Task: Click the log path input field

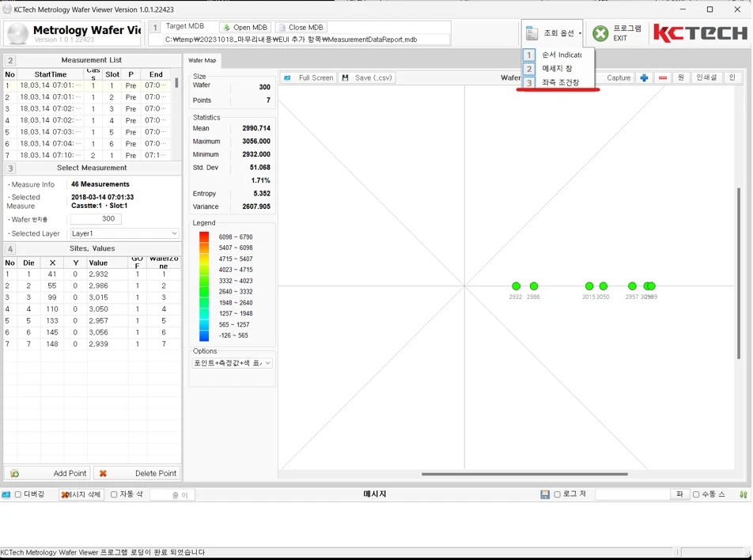Action: pos(633,494)
